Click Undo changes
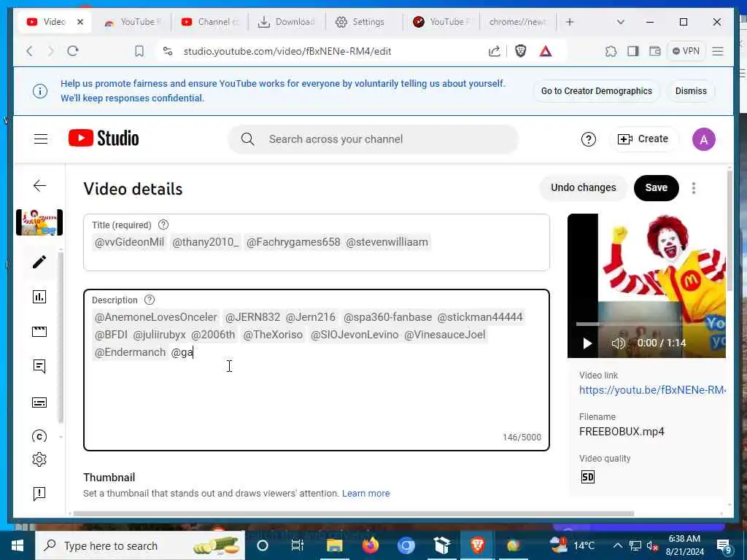The image size is (747, 560). click(583, 187)
